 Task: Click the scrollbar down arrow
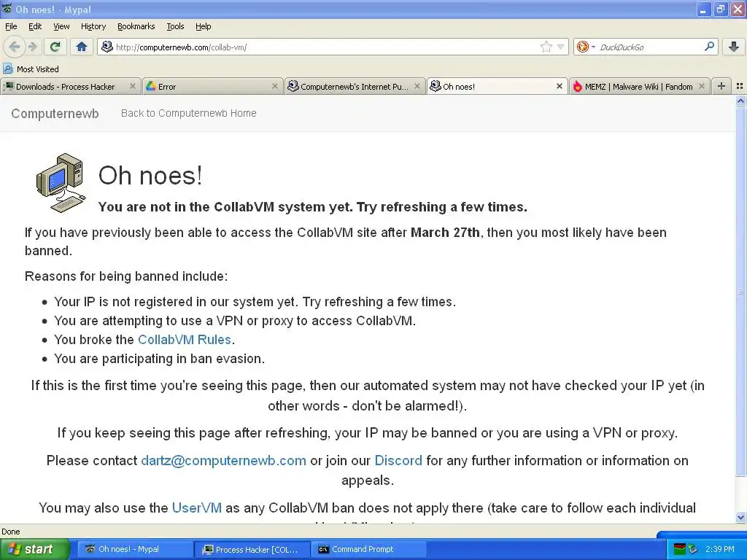click(x=740, y=517)
